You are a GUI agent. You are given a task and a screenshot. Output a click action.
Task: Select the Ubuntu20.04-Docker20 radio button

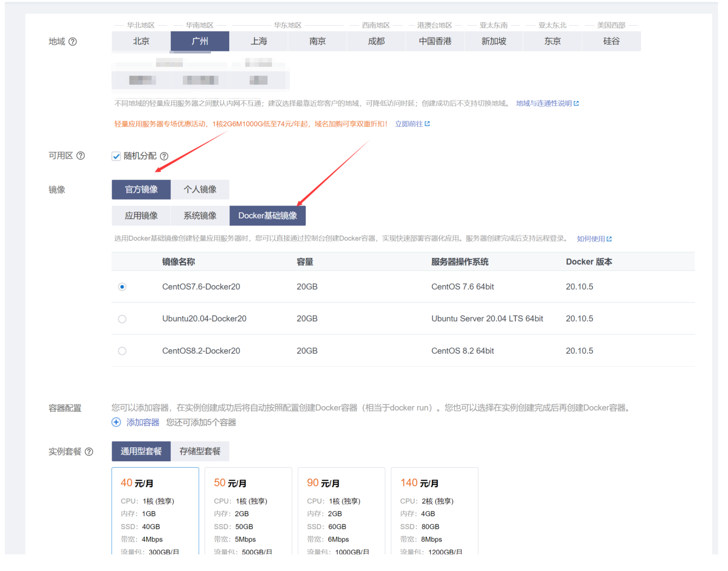[x=122, y=319]
